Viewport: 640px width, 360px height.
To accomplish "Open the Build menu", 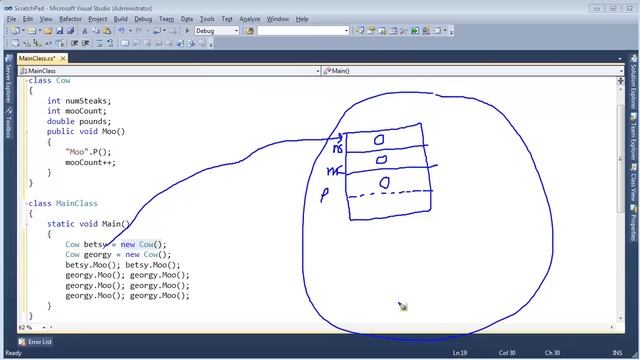I will pos(120,19).
